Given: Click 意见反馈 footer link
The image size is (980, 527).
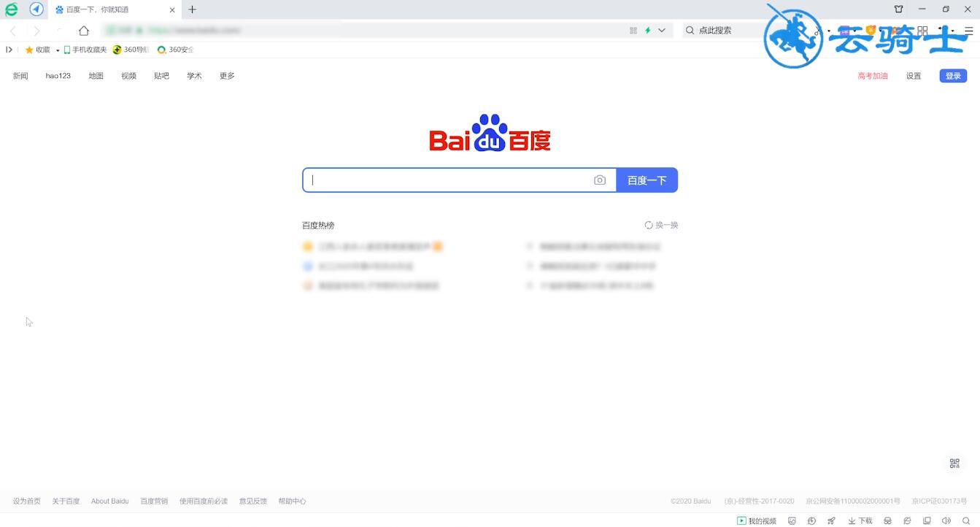Looking at the screenshot, I should point(253,501).
